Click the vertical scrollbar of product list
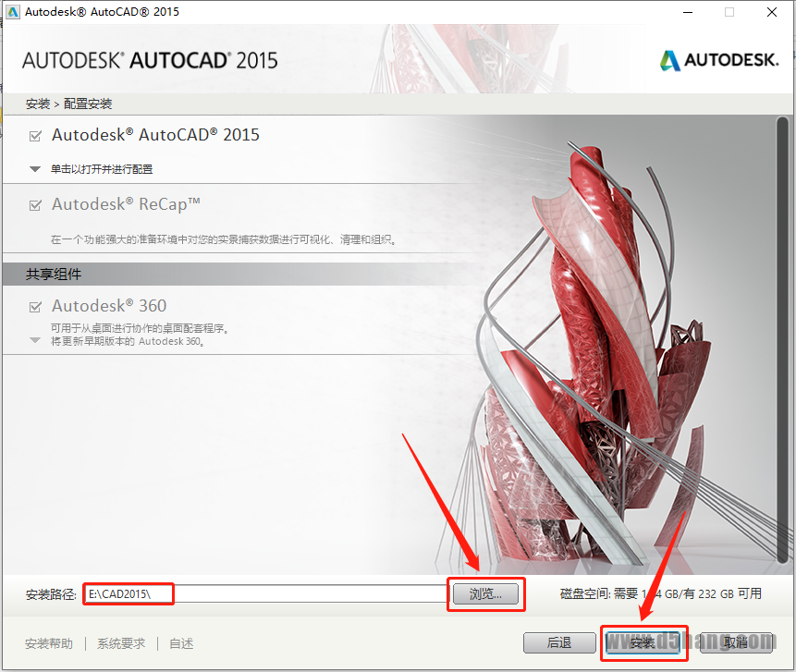The width and height of the screenshot is (796, 672). tap(782, 339)
